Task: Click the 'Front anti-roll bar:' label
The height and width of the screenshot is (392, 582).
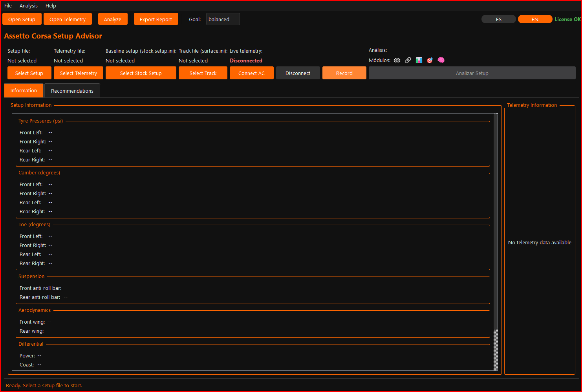Action: coord(40,288)
